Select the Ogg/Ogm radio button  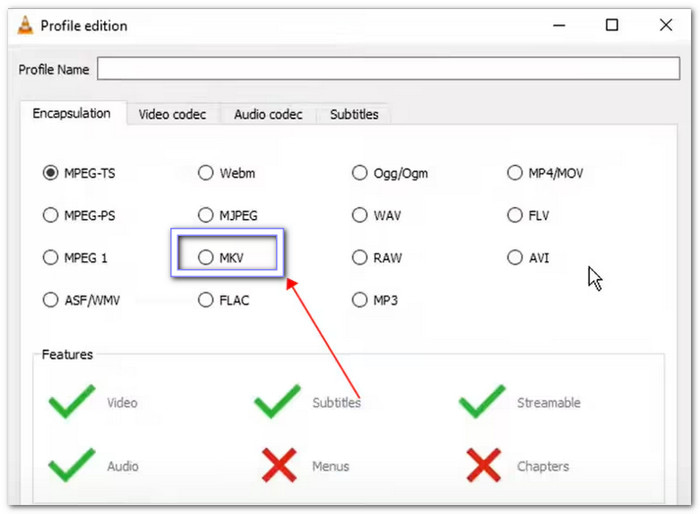pyautogui.click(x=360, y=173)
